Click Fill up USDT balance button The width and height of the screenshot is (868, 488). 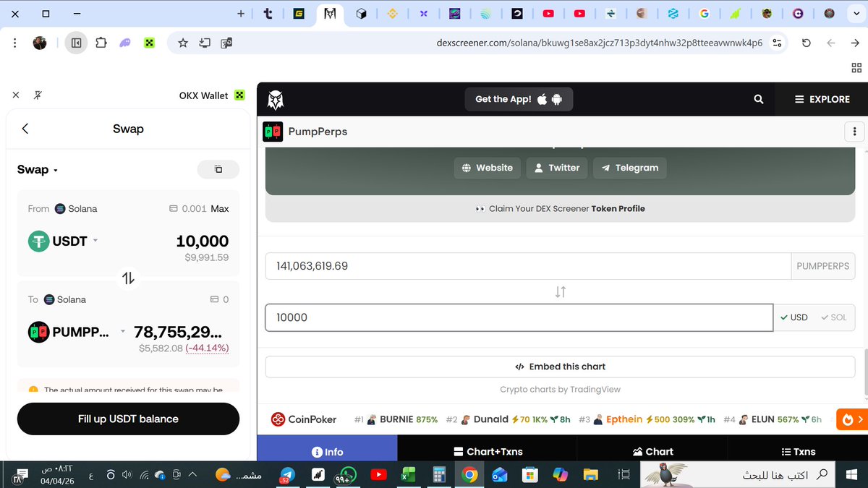click(x=128, y=419)
